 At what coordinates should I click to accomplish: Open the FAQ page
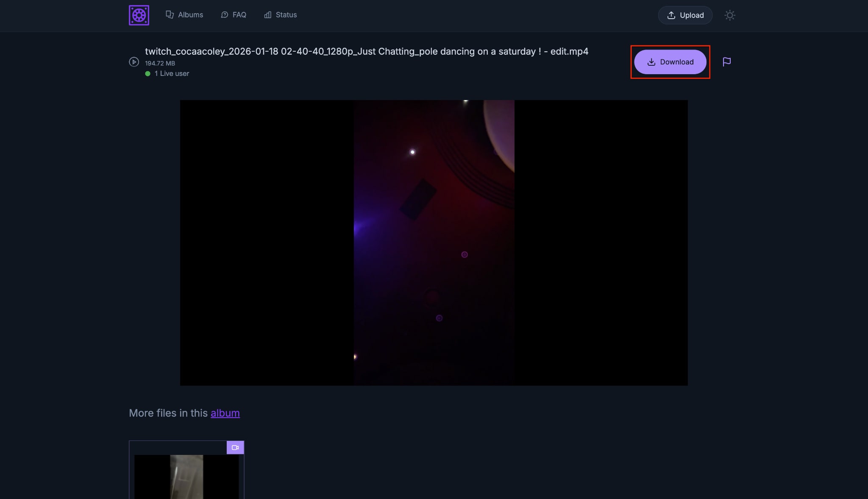click(239, 15)
